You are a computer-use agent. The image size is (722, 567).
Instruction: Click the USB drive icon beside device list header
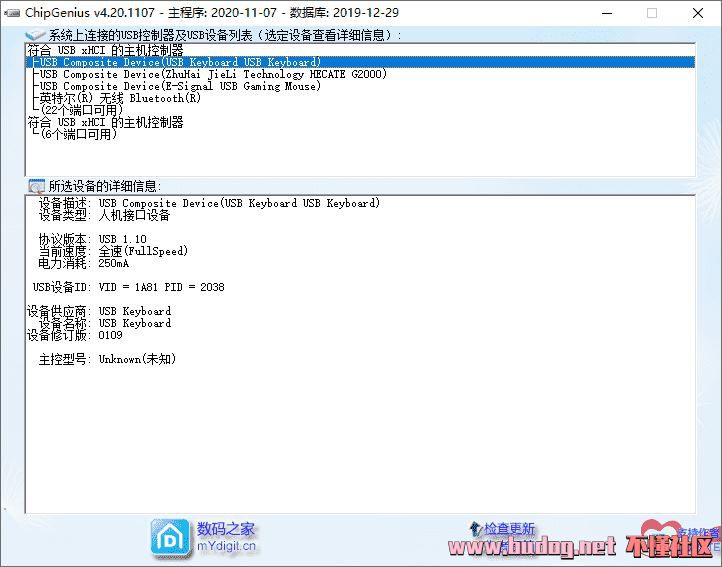point(35,35)
